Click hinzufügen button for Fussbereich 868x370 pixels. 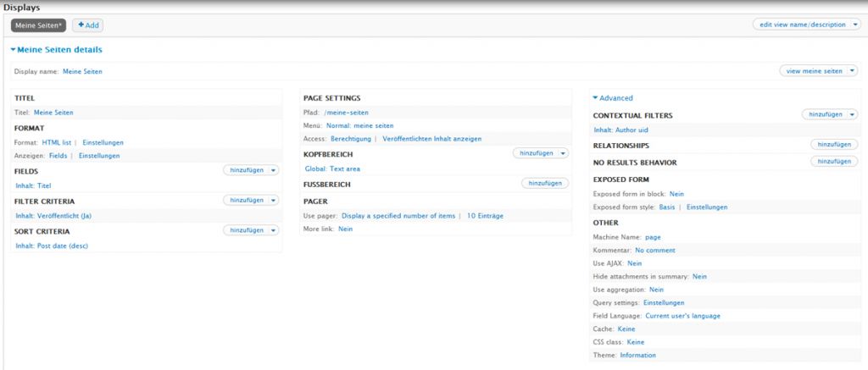544,183
